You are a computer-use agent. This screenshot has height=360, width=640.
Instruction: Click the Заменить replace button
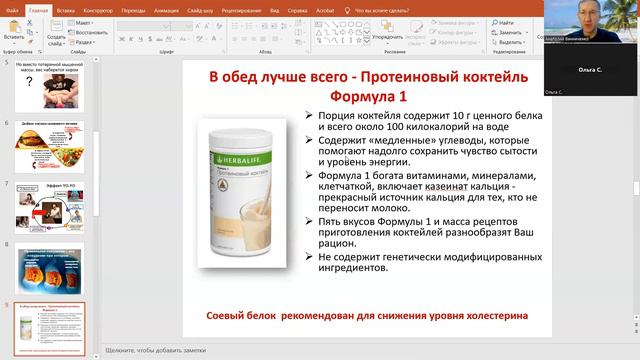pyautogui.click(x=510, y=32)
